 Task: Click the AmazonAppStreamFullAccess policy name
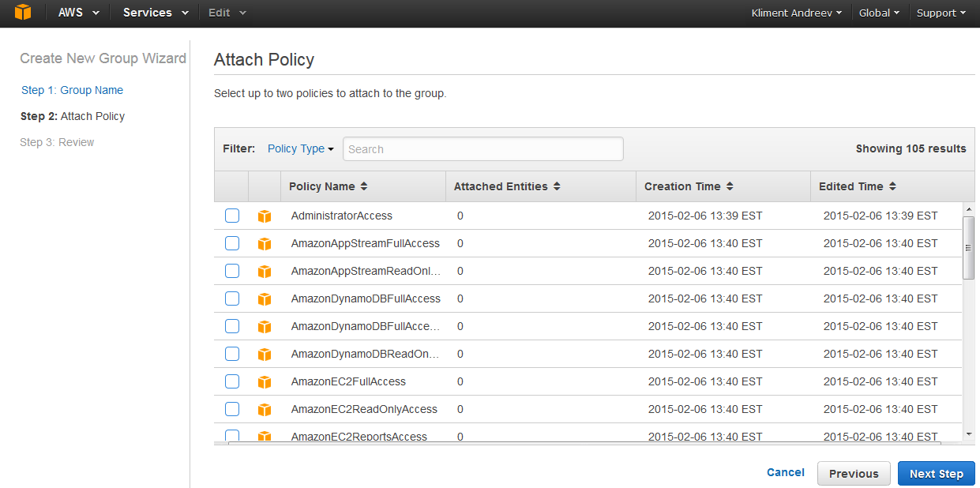pyautogui.click(x=366, y=243)
